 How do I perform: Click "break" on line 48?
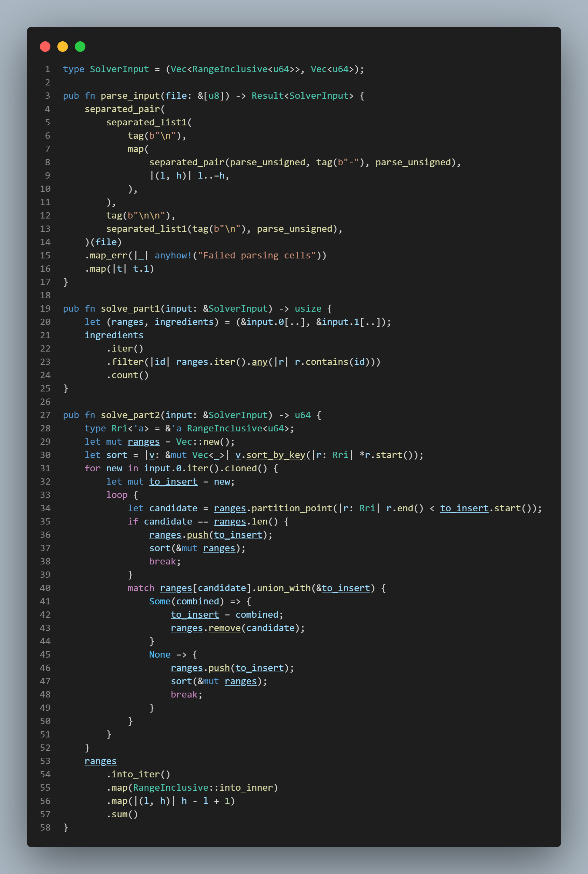[184, 694]
